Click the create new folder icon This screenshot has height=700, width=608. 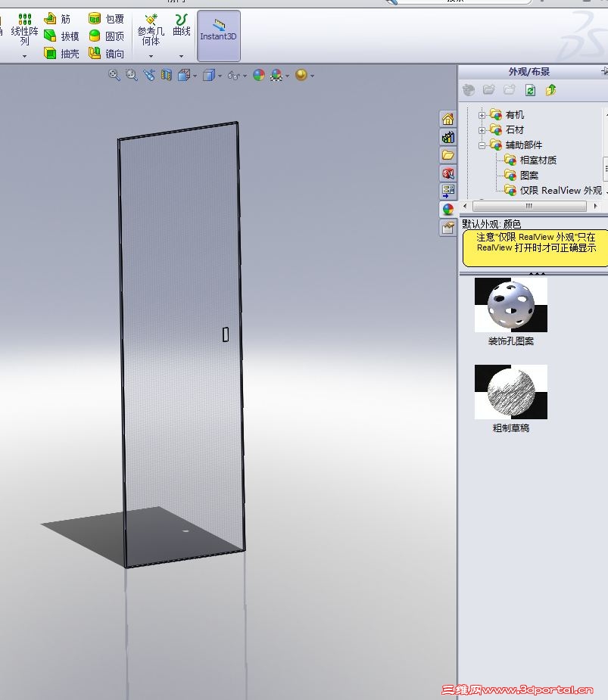coord(510,90)
